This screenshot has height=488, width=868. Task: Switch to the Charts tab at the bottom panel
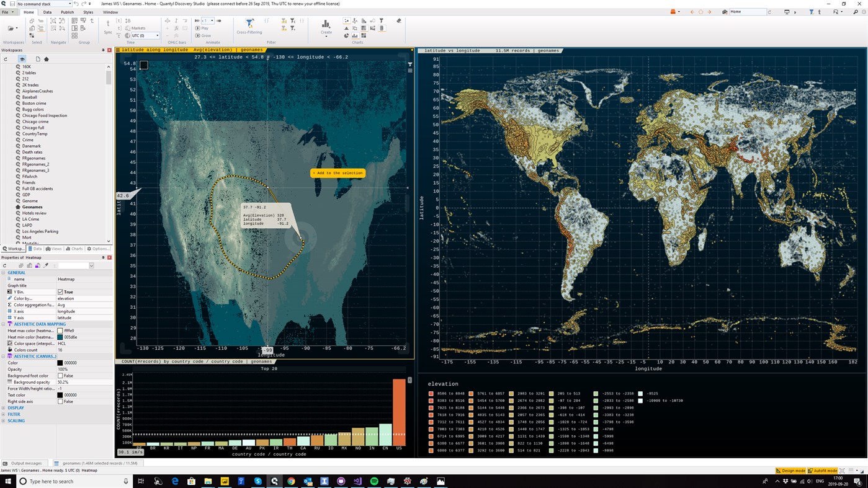74,248
